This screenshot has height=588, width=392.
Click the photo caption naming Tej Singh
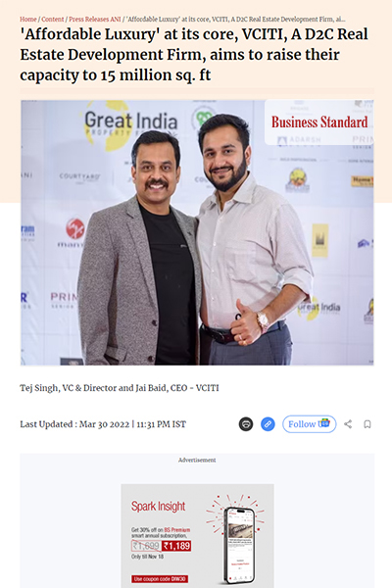(120, 388)
